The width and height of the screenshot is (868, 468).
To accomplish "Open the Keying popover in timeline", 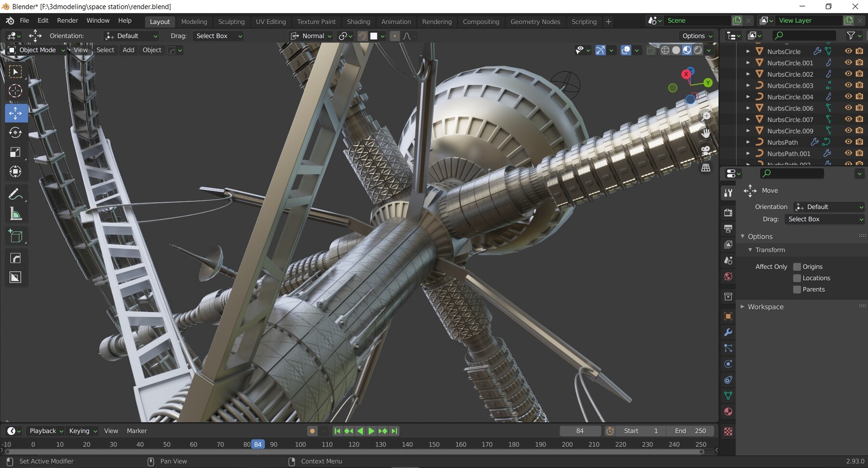I will click(83, 431).
